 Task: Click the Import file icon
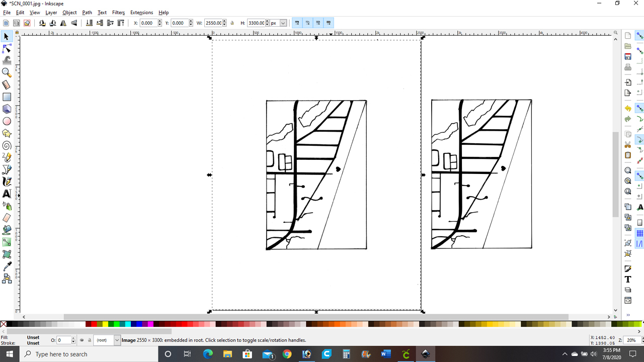pyautogui.click(x=628, y=82)
